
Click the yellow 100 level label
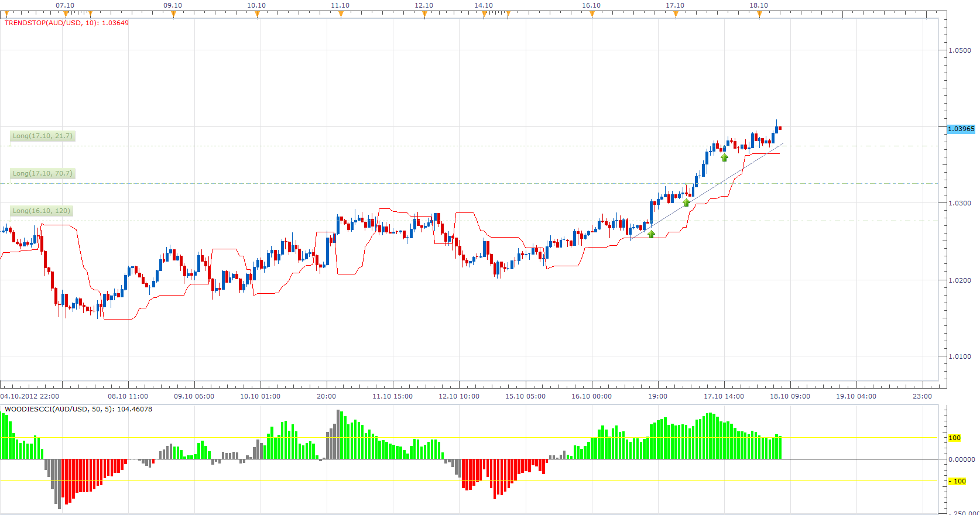pyautogui.click(x=954, y=438)
